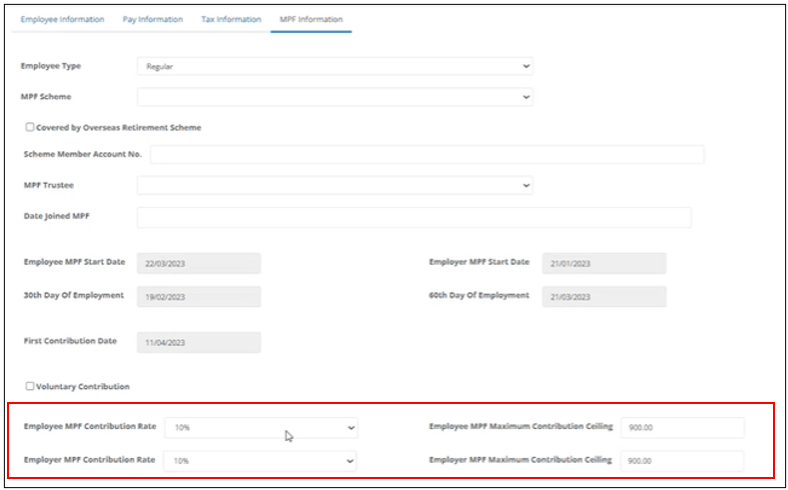Open the MPF Trustee dropdown
The image size is (788, 490).
335,185
